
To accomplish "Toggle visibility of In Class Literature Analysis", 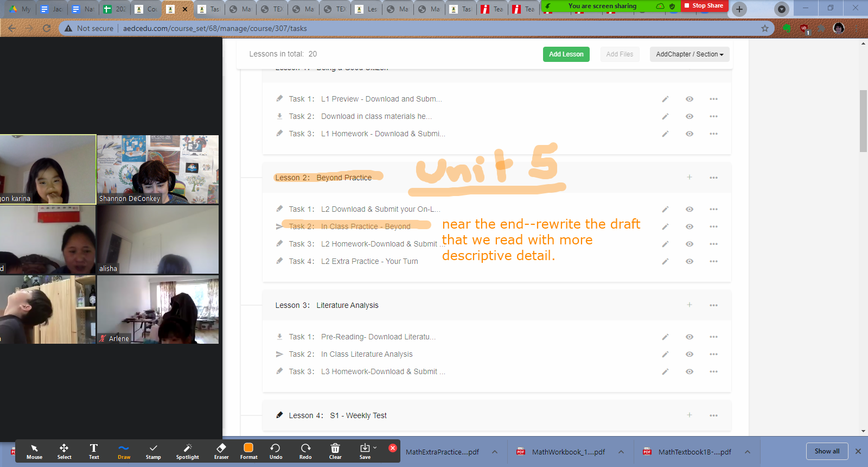I will (x=690, y=354).
